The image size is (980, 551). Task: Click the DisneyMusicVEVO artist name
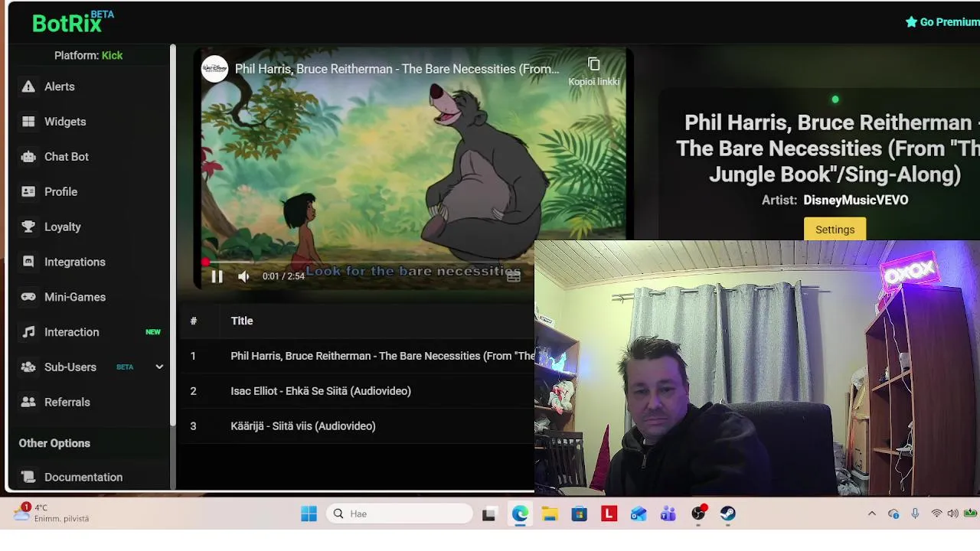click(856, 200)
